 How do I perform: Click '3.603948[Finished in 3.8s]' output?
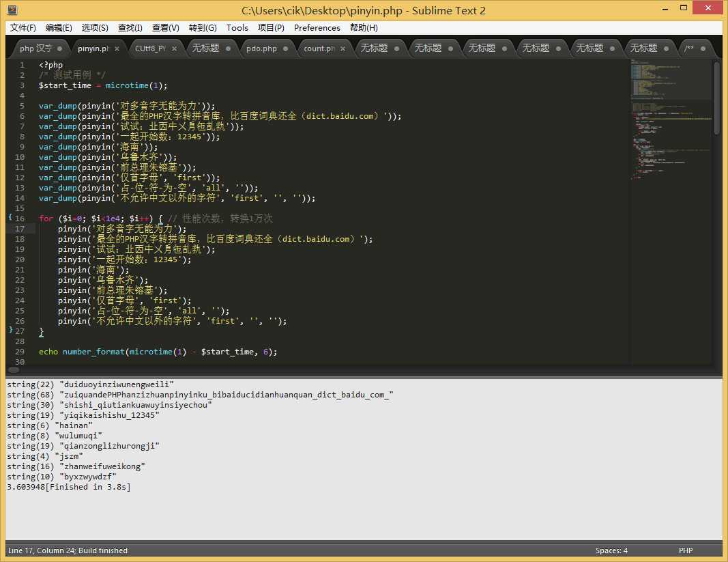click(69, 487)
